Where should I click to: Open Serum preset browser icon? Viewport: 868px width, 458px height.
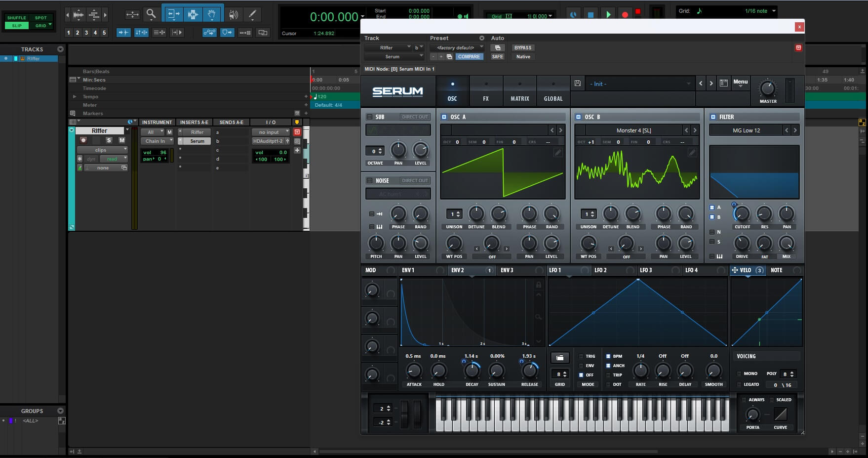[723, 83]
